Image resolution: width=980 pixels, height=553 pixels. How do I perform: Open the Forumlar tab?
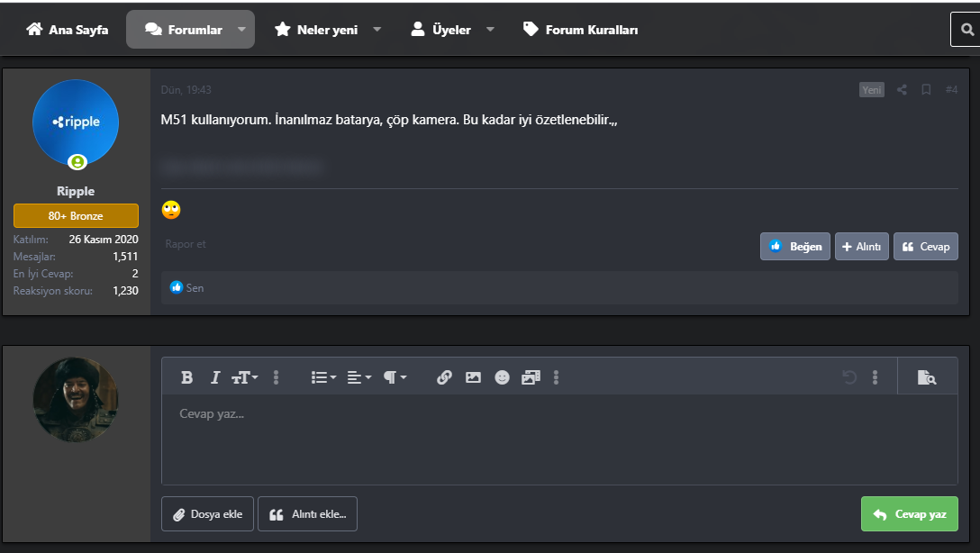point(183,30)
